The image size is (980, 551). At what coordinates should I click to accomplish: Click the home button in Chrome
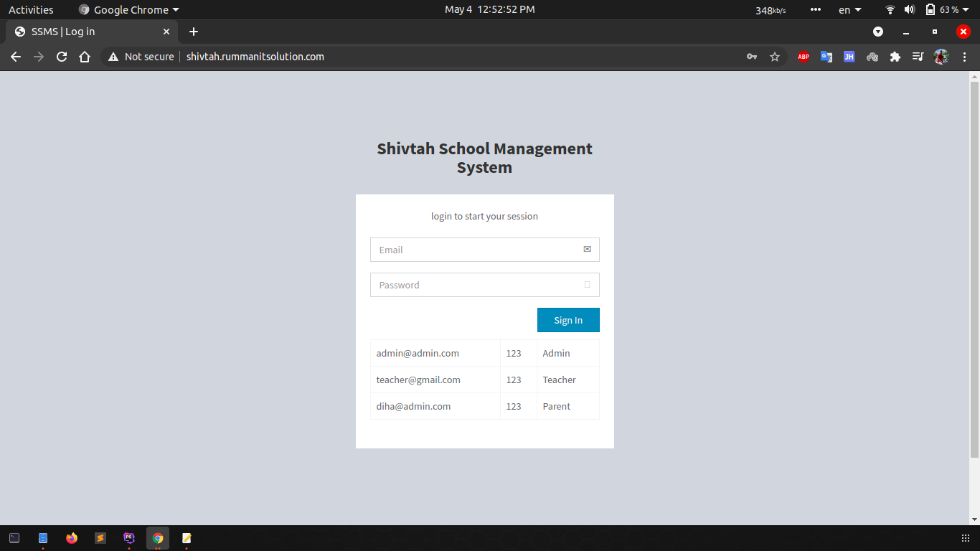(85, 57)
